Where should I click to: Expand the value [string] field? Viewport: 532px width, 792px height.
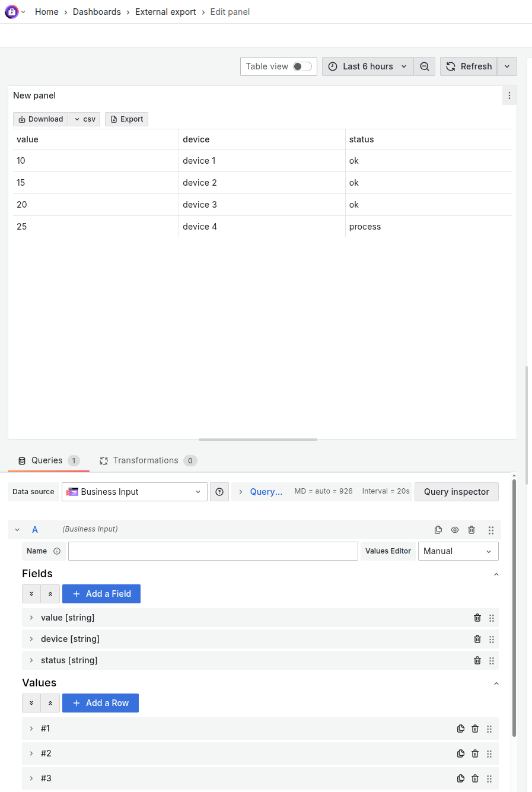(31, 618)
